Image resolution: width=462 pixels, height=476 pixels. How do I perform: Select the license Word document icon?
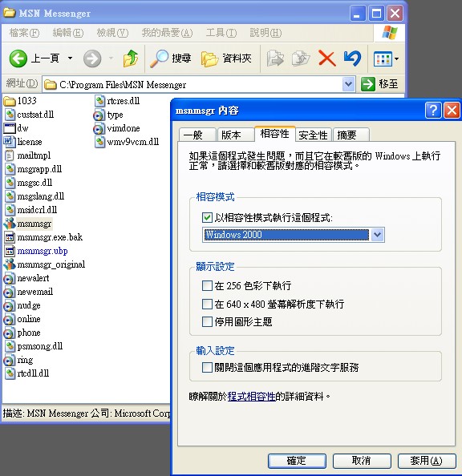tap(10, 142)
